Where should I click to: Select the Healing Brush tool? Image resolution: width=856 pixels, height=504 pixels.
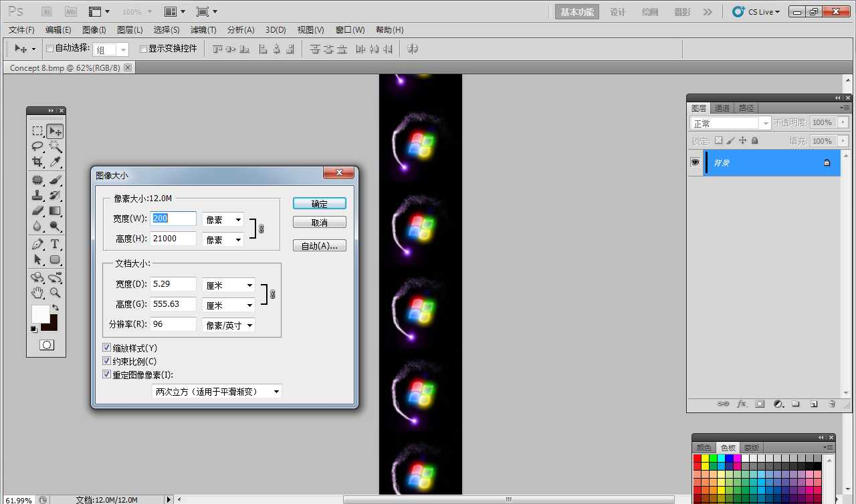pos(37,180)
